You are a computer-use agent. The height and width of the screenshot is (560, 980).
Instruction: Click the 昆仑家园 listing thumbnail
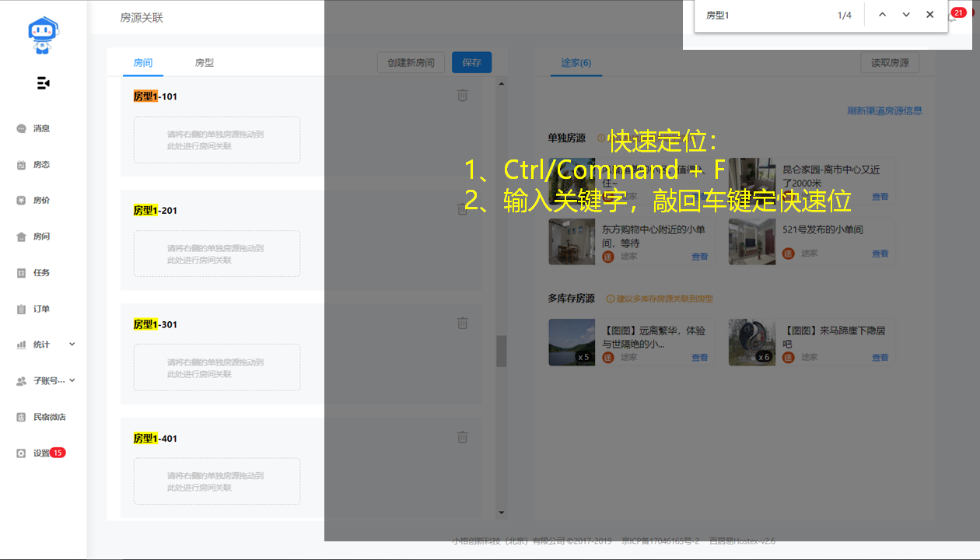coord(752,181)
